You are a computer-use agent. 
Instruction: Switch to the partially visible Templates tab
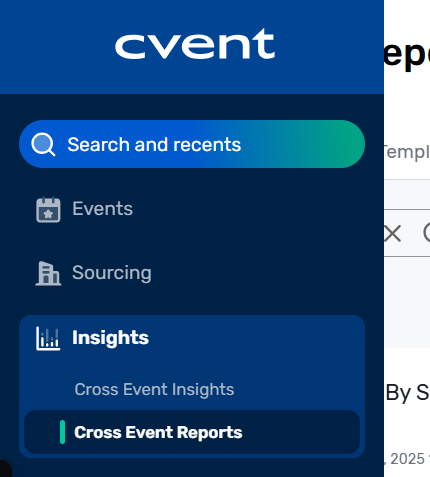407,152
